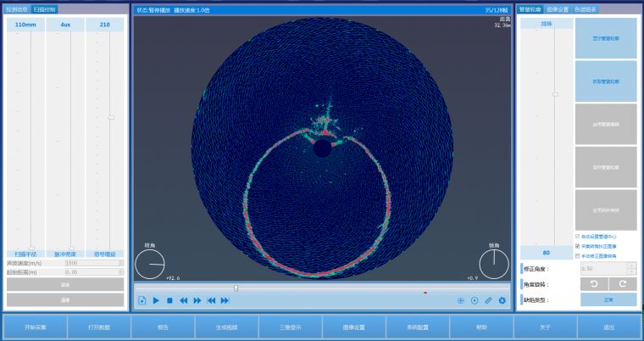The height and width of the screenshot is (341, 644).
Task: Toggle the 自动设置管道中心 checkbox
Action: click(578, 237)
